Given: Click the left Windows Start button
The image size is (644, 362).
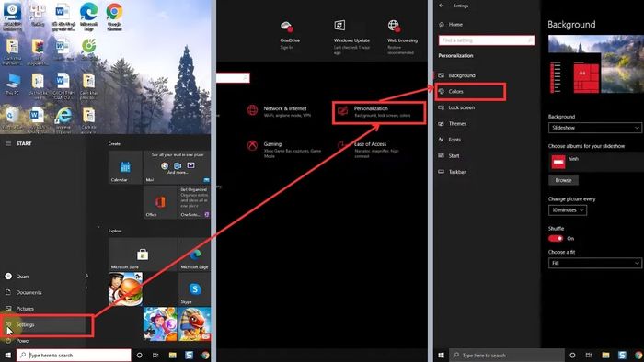Looking at the screenshot, I should [x=7, y=355].
